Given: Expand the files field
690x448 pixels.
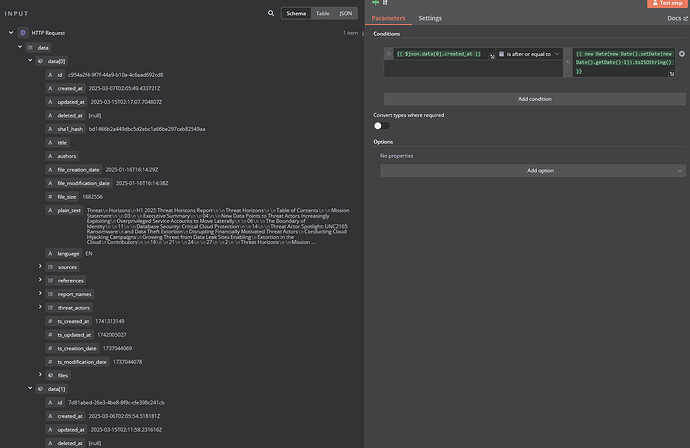Looking at the screenshot, I should point(40,375).
